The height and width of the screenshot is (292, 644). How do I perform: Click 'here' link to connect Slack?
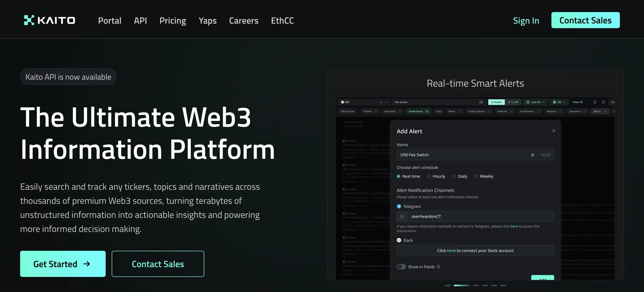point(451,251)
